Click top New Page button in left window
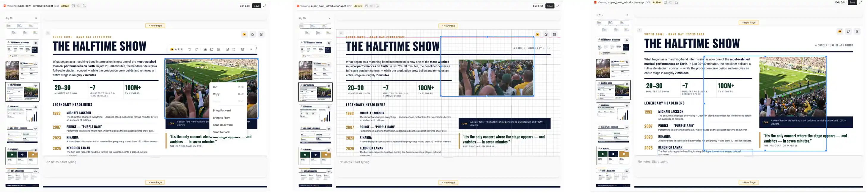868x193 pixels. pyautogui.click(x=155, y=26)
